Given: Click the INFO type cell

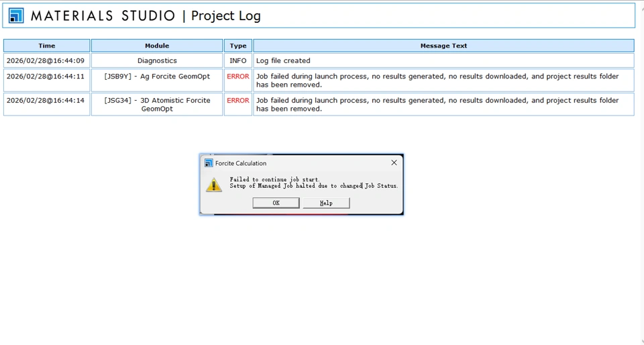Looking at the screenshot, I should click(238, 60).
